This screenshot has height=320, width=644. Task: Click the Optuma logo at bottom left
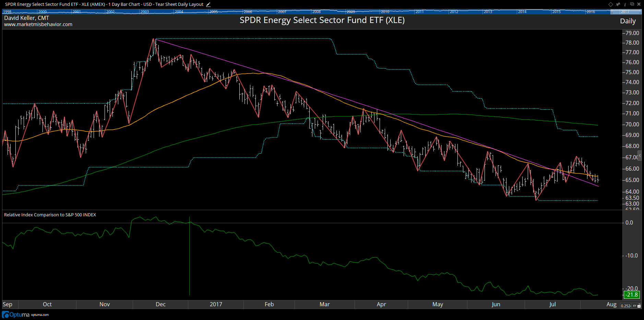[16, 315]
